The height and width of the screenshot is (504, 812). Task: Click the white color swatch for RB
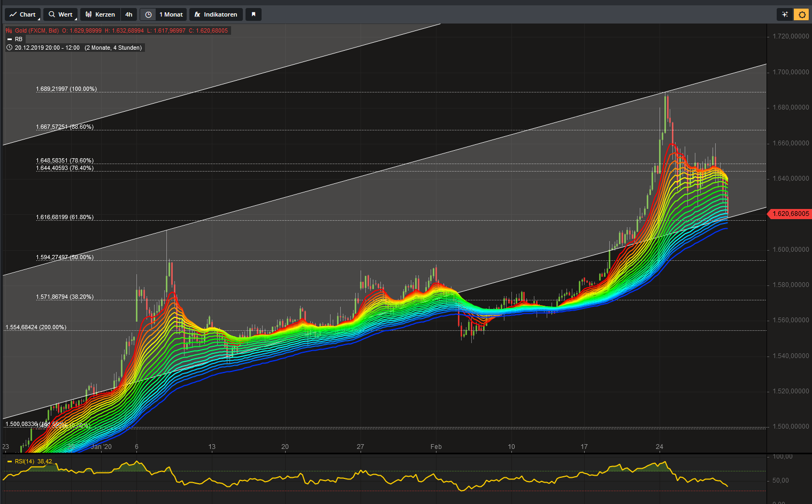(9, 40)
